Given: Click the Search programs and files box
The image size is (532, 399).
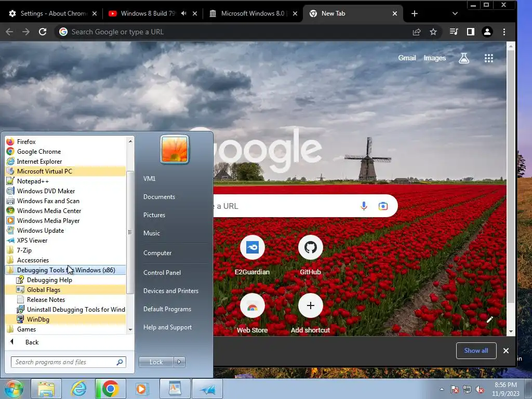Looking at the screenshot, I should [x=68, y=362].
